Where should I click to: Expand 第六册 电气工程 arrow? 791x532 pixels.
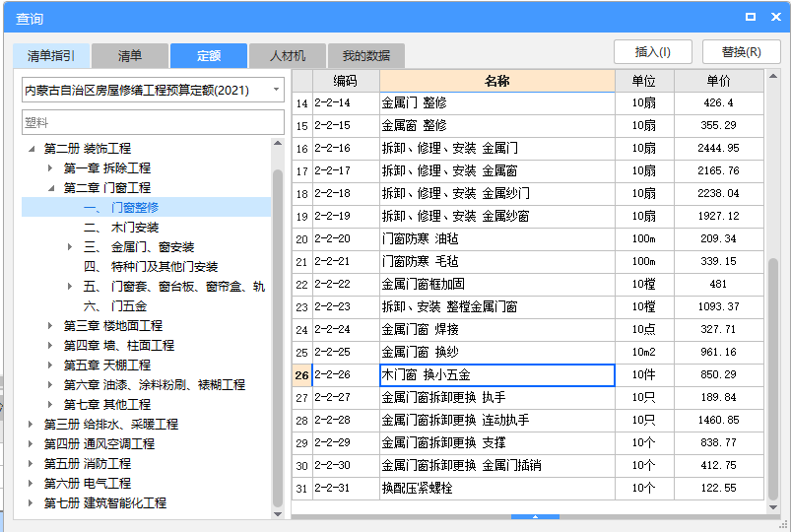pyautogui.click(x=31, y=483)
